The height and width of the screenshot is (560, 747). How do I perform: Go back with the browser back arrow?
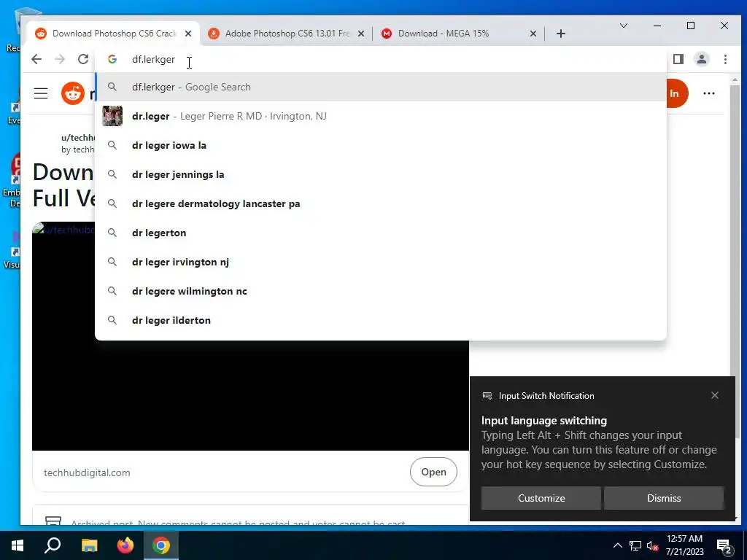[36, 59]
